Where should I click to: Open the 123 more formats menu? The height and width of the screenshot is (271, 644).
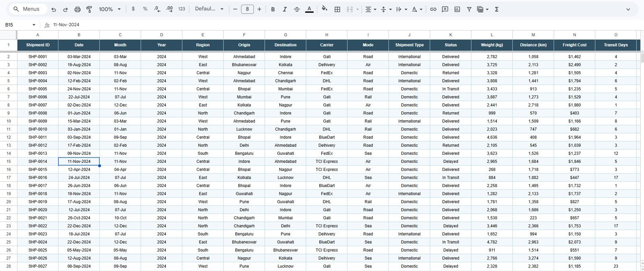click(x=182, y=9)
